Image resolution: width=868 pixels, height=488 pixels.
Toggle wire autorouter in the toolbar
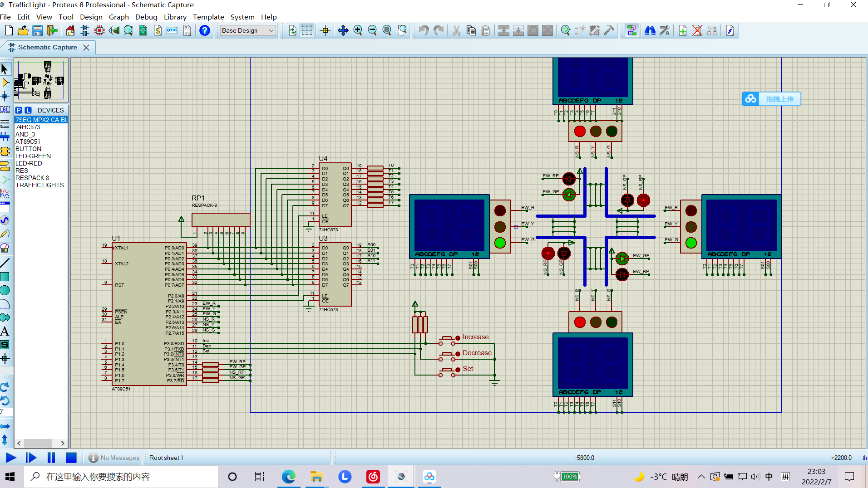click(631, 30)
